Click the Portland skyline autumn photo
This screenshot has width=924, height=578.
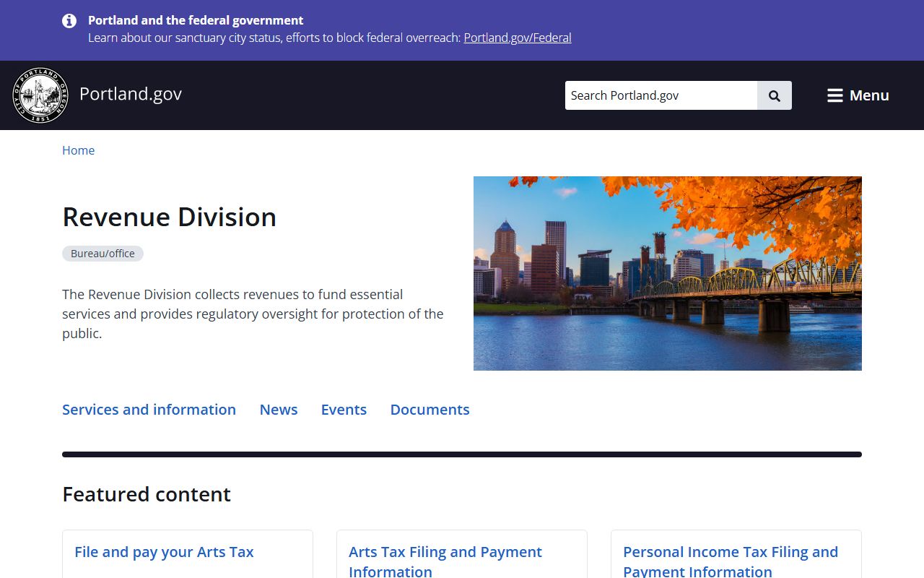click(668, 273)
